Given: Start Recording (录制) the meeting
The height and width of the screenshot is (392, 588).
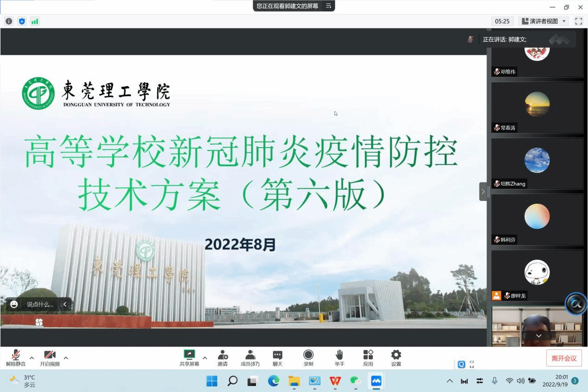Looking at the screenshot, I should [x=308, y=358].
